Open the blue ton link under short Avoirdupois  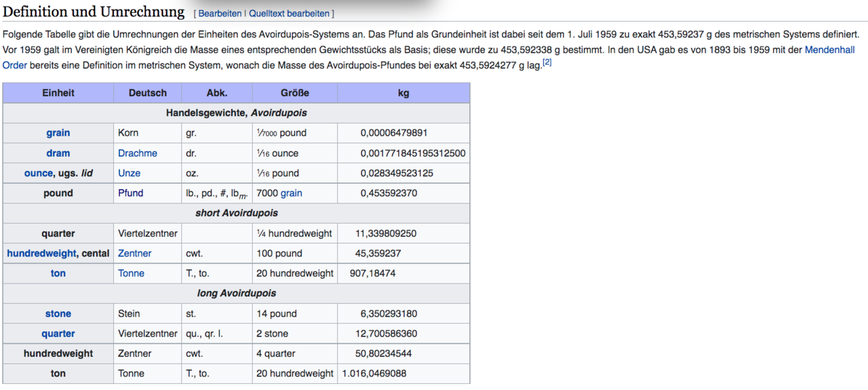[58, 273]
